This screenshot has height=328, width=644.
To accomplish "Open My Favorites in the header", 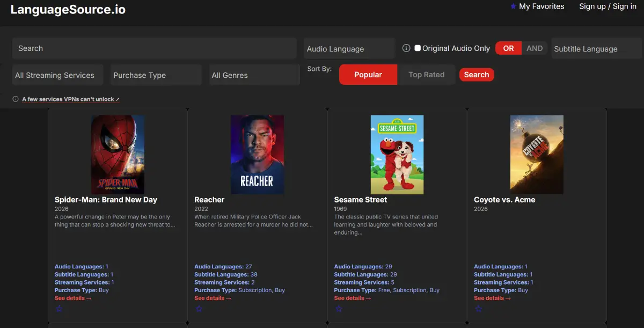I will pyautogui.click(x=537, y=6).
